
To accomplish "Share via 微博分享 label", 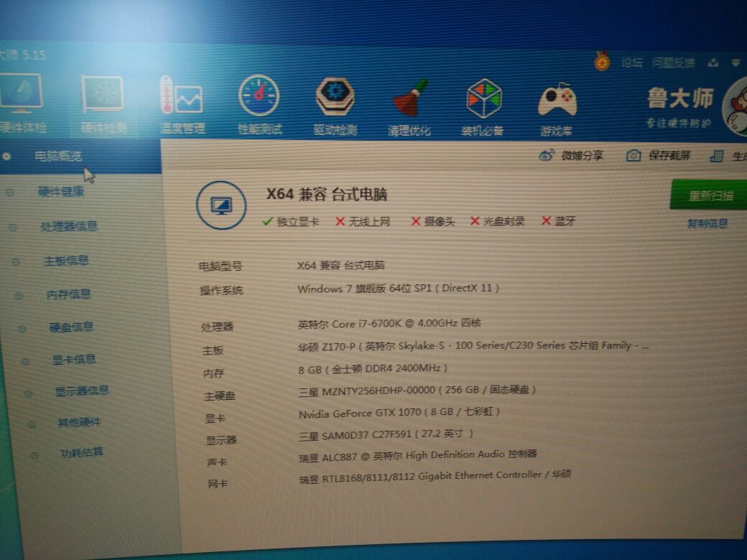I will 583,155.
